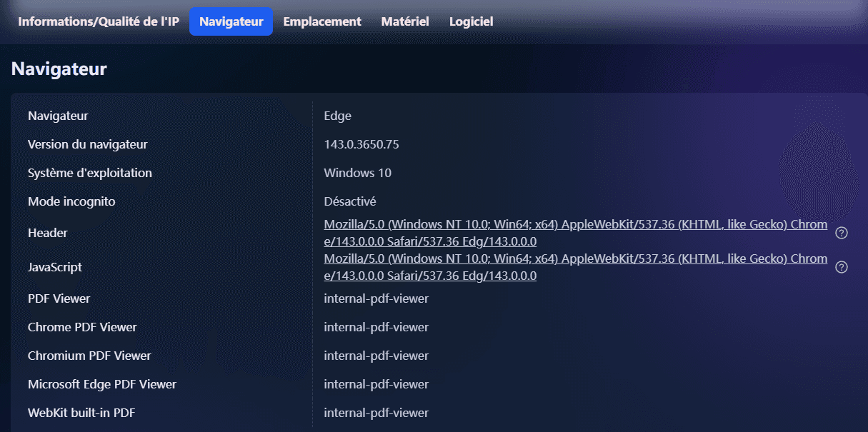868x432 pixels.
Task: Click the help icon beside Header user-agent
Action: tap(842, 233)
